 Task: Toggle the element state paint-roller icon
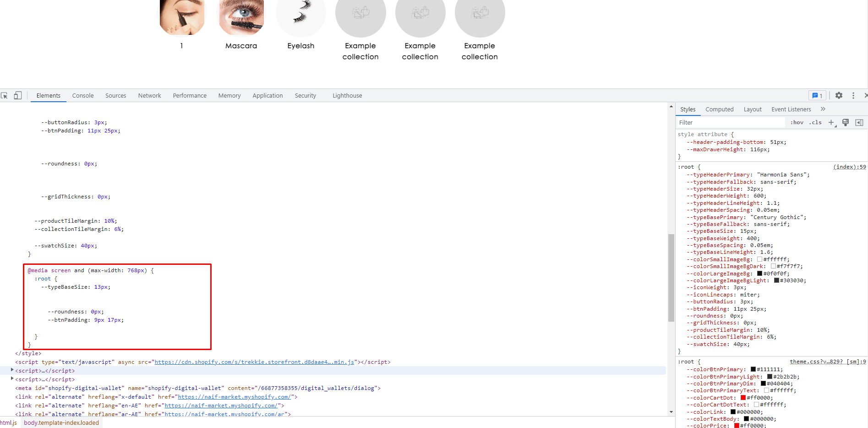(x=846, y=122)
